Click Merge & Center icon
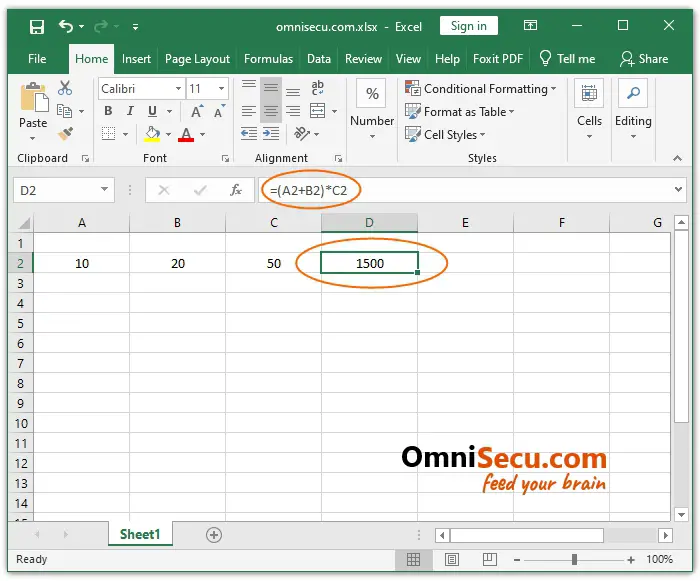Screen dimensions: 700x581 click(317, 111)
